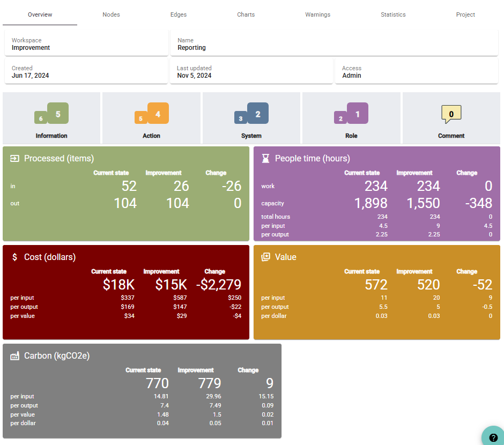
Task: Click Processed in current state value 52
Action: click(x=129, y=186)
